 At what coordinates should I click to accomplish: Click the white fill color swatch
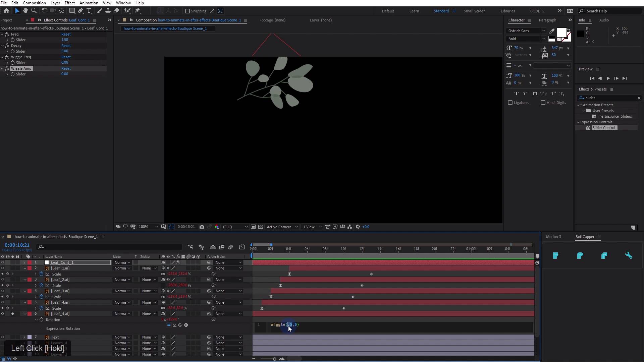point(561,33)
